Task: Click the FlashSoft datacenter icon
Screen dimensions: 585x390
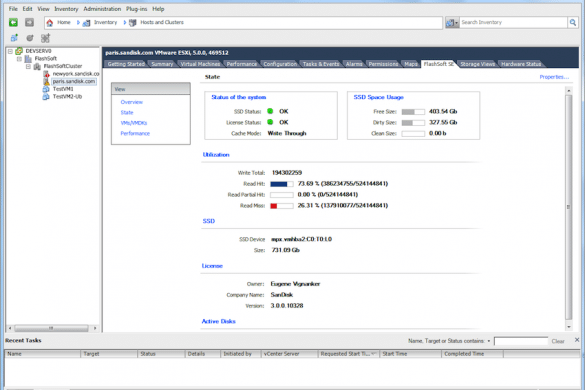Action: [28, 59]
